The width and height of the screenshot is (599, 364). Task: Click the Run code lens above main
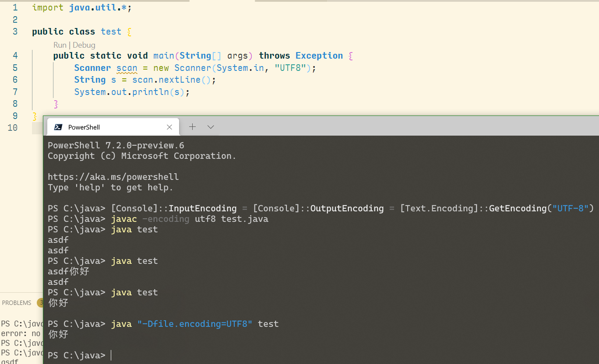pyautogui.click(x=60, y=45)
